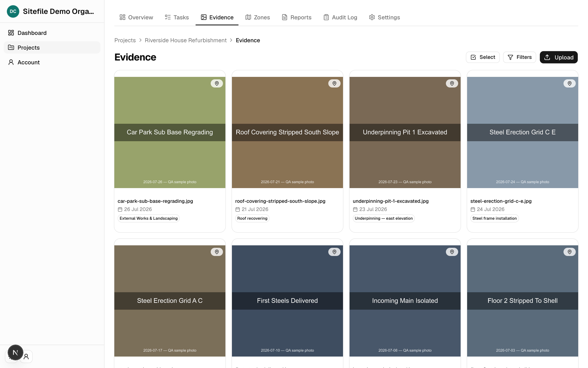Click the 23 Jul 2026 date
This screenshot has height=368, width=588.
click(x=373, y=209)
